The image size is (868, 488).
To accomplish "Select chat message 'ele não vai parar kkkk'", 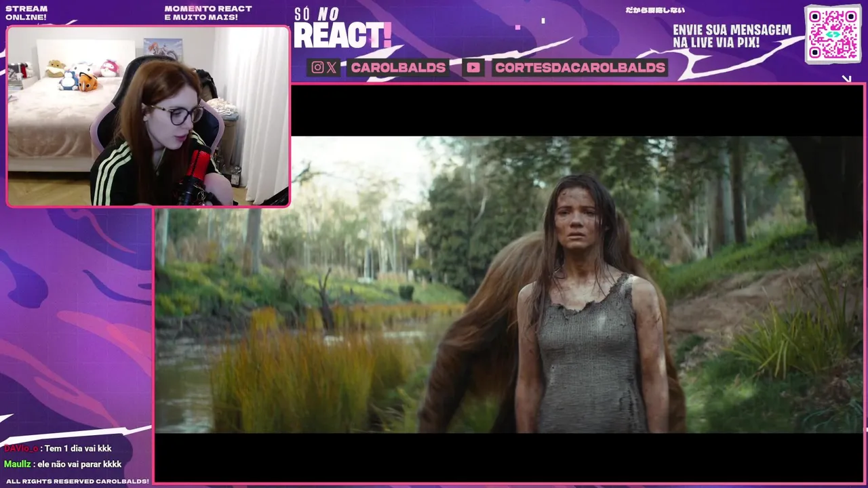I will point(79,464).
